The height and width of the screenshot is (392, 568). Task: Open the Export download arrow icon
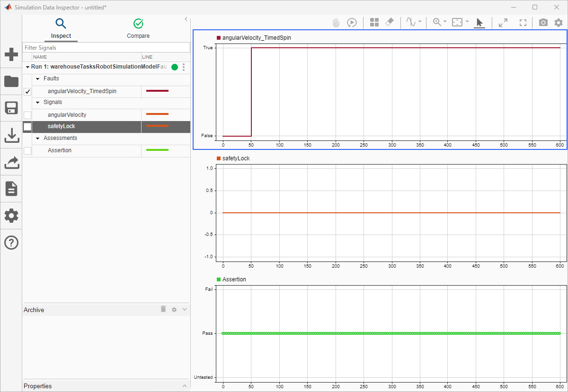[x=11, y=135]
